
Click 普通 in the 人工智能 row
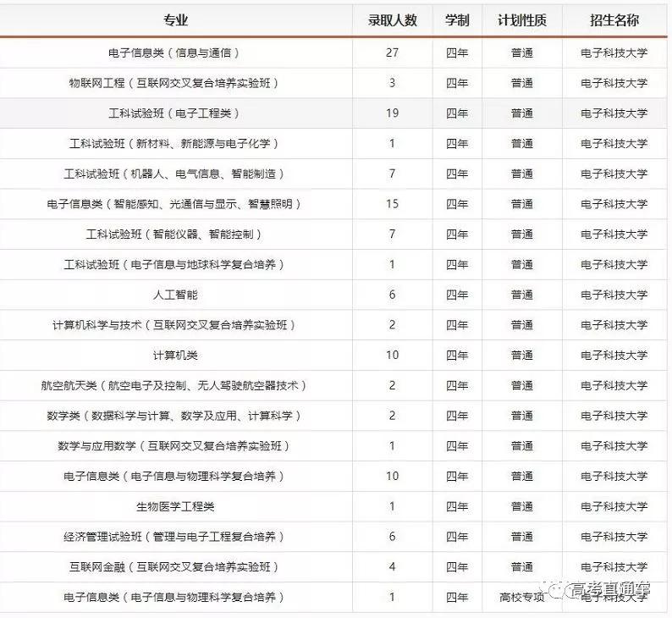pyautogui.click(x=522, y=295)
